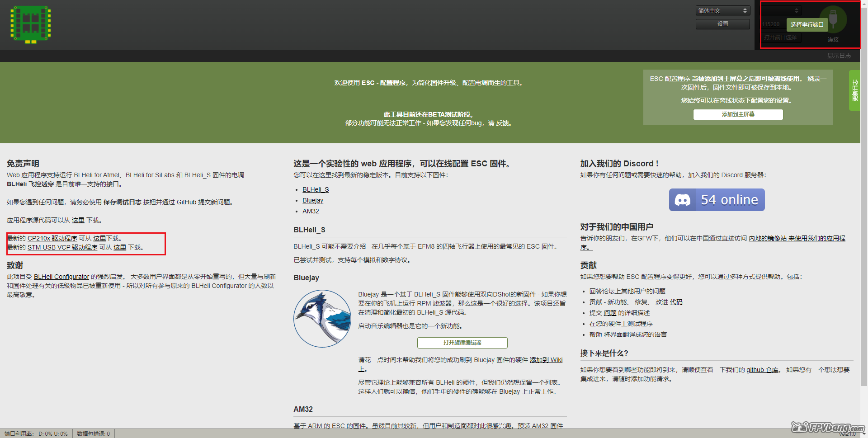868x438 pixels.
Task: Click the 对于我们的中国用户 heading
Action: [617, 227]
